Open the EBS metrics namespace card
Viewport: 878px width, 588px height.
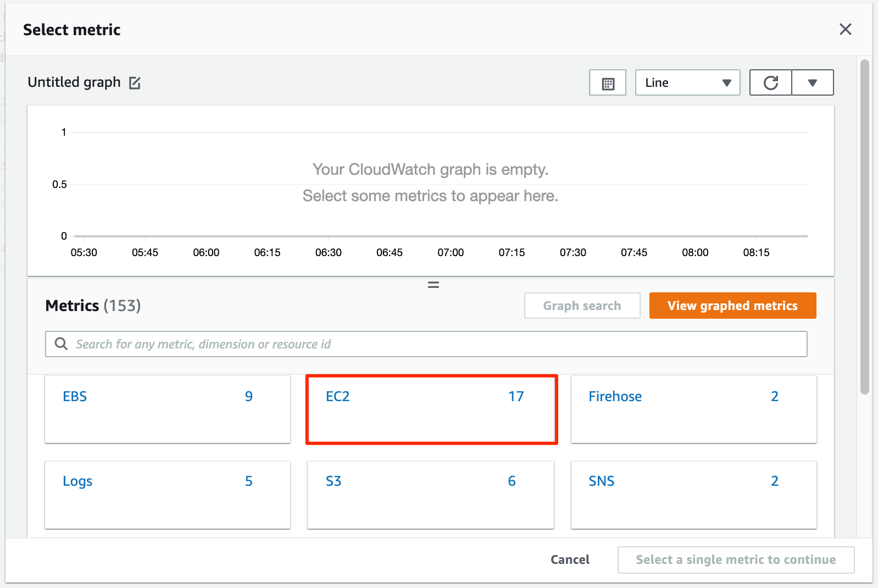(x=168, y=409)
